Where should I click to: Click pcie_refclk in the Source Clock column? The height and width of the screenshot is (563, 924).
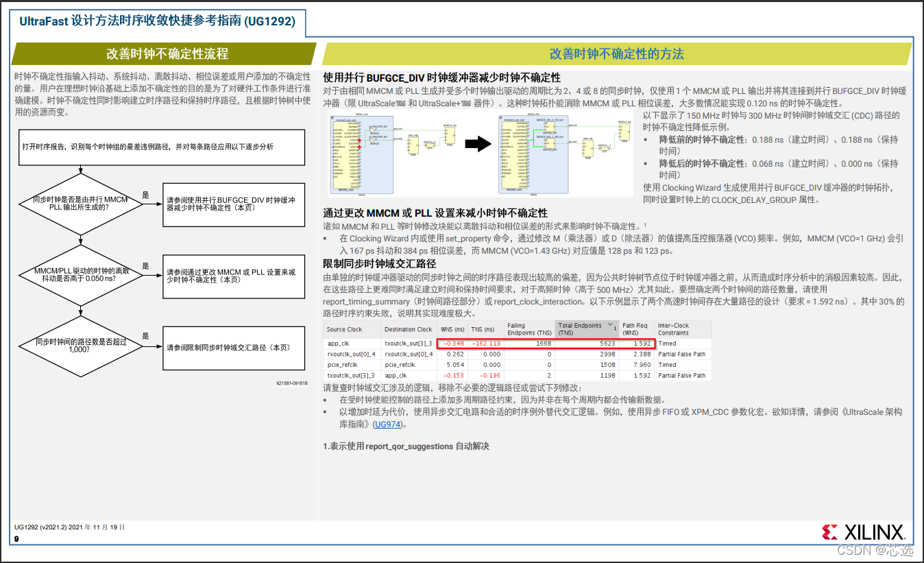pyautogui.click(x=343, y=365)
